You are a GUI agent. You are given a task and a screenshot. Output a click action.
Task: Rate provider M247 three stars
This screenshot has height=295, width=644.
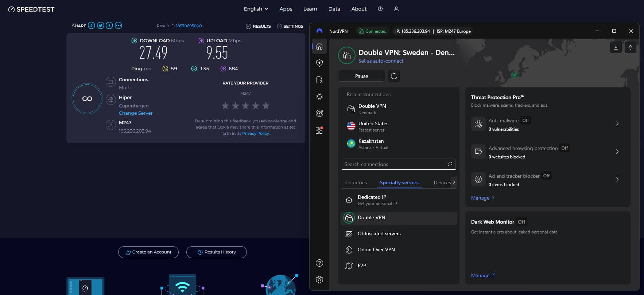coord(245,106)
